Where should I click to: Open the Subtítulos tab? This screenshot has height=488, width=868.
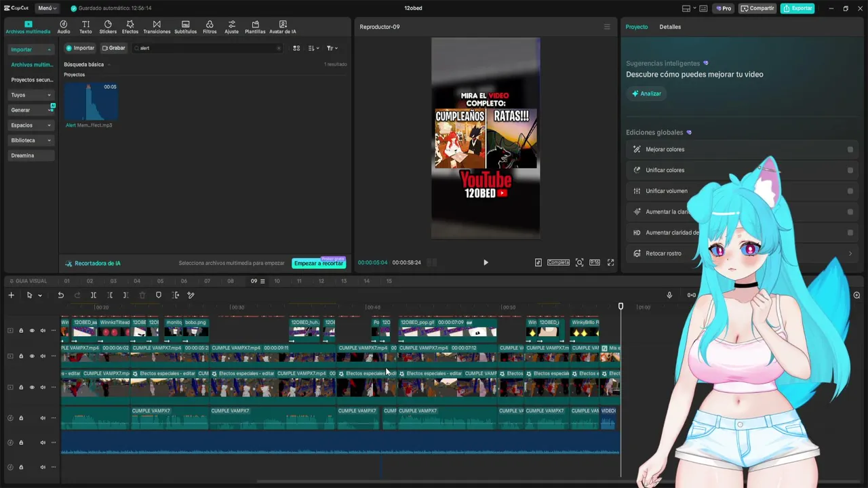tap(186, 27)
